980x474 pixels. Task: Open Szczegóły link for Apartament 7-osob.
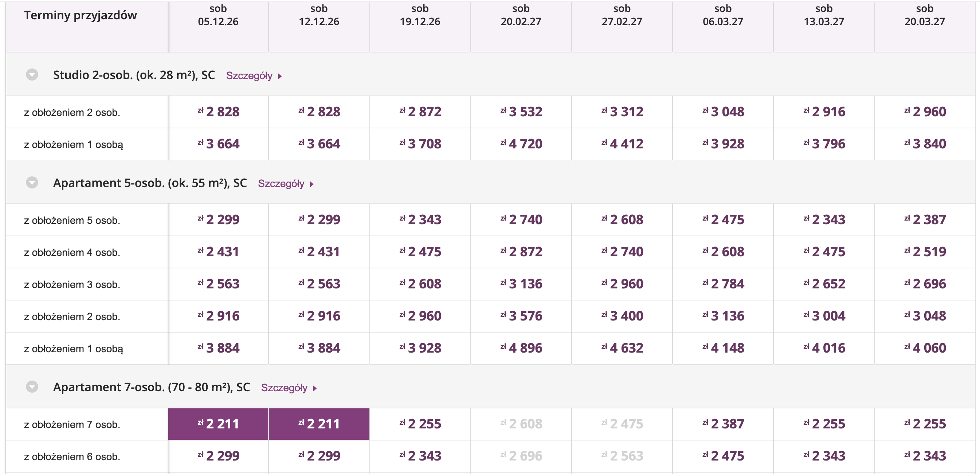tap(289, 388)
